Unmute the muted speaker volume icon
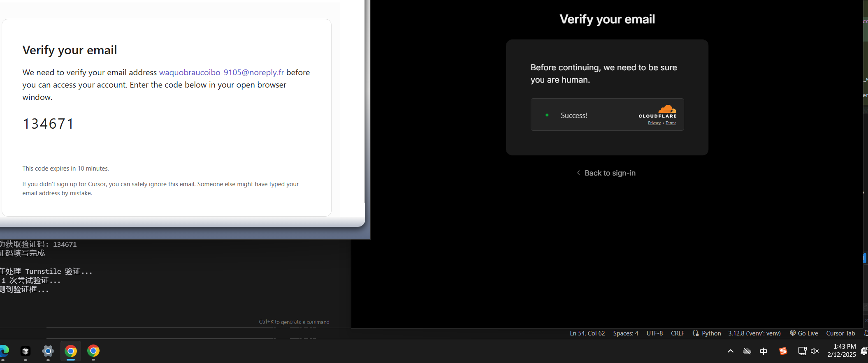The width and height of the screenshot is (868, 363). click(815, 351)
